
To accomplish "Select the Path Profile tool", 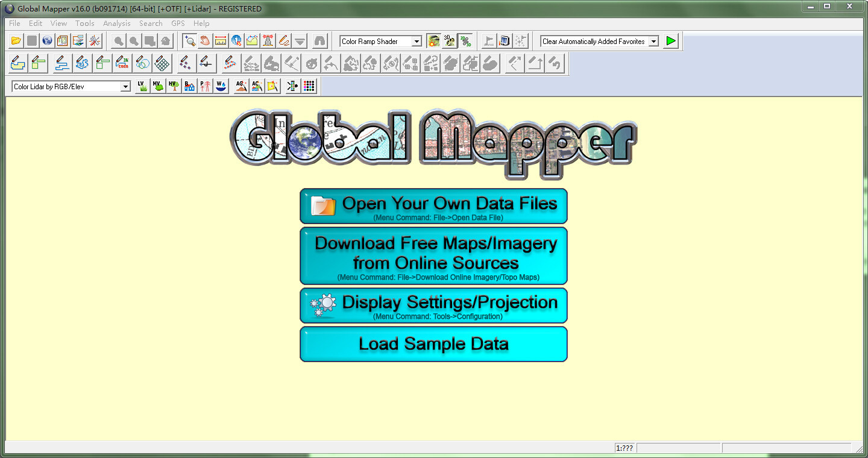I will coord(252,41).
